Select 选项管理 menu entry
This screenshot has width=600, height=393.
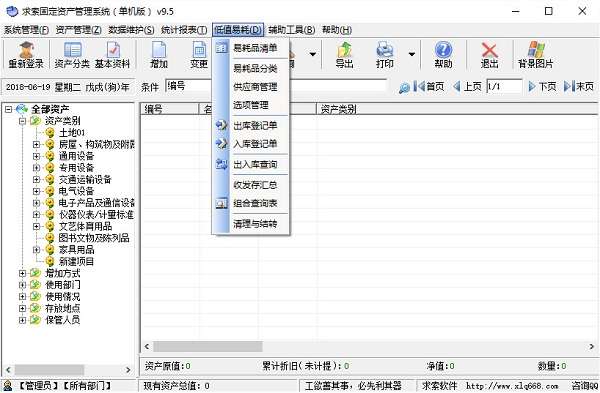click(x=251, y=105)
